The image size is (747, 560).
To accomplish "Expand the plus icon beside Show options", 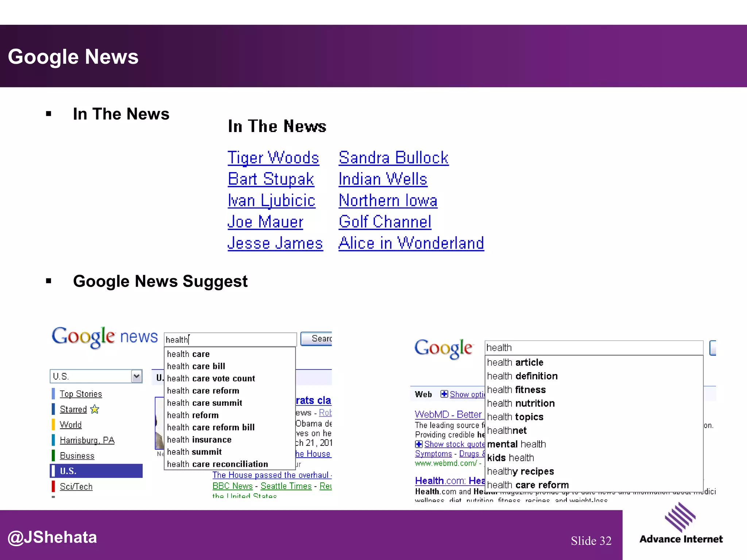I will (x=444, y=394).
